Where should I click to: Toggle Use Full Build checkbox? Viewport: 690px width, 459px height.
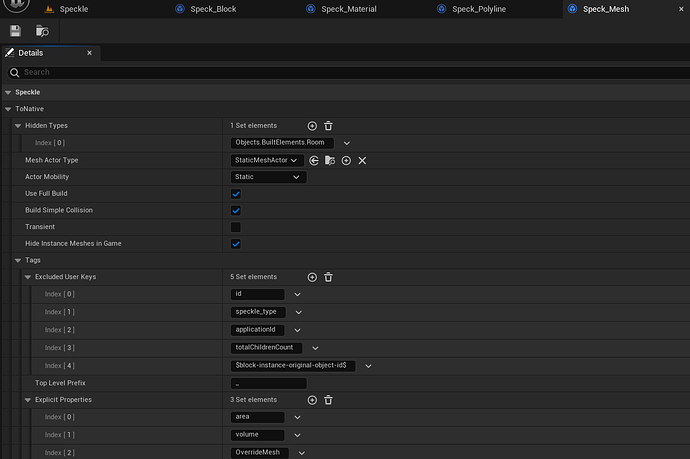236,194
